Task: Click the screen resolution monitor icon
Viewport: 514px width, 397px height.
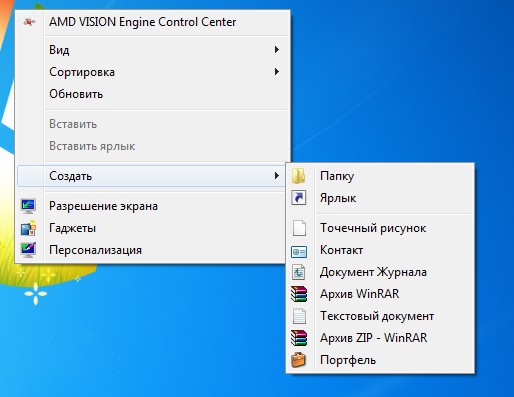Action: (28, 206)
